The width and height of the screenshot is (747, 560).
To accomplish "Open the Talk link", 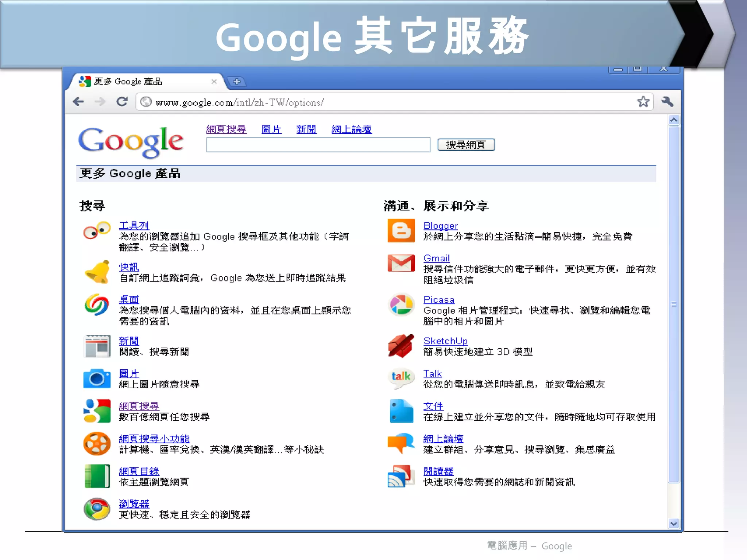I will tap(432, 374).
